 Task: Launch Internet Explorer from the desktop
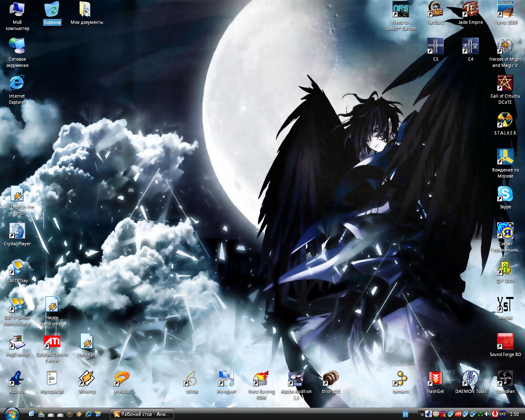tap(17, 90)
